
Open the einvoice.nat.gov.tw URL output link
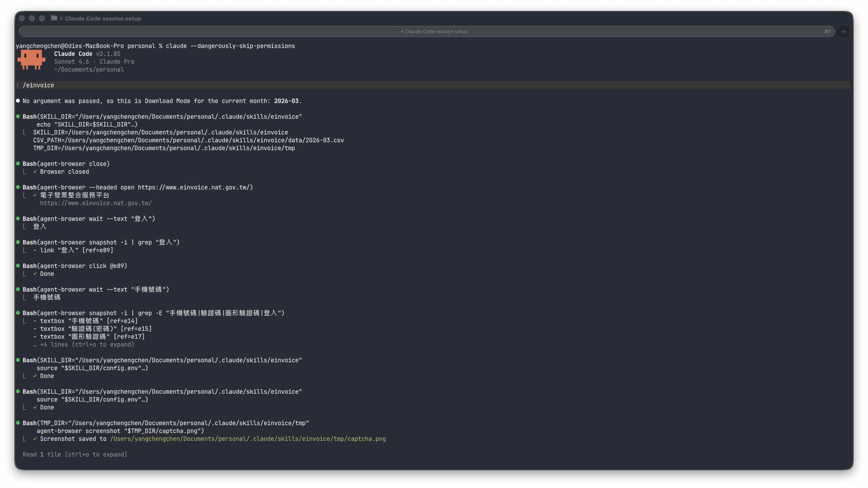96,203
